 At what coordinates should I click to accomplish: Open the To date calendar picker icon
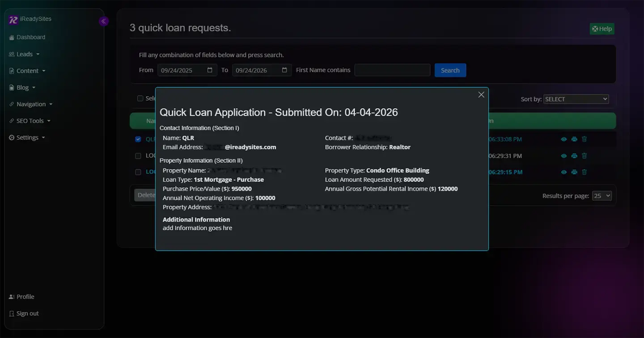point(284,70)
